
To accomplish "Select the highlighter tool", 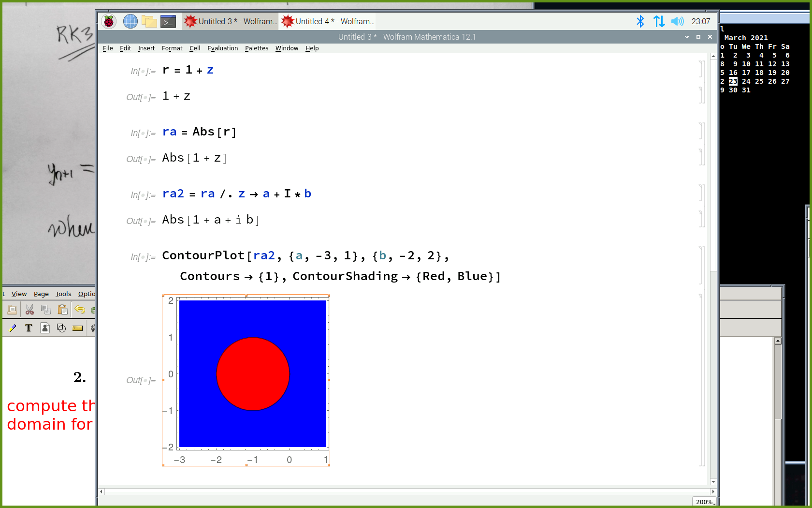I will coord(13,328).
